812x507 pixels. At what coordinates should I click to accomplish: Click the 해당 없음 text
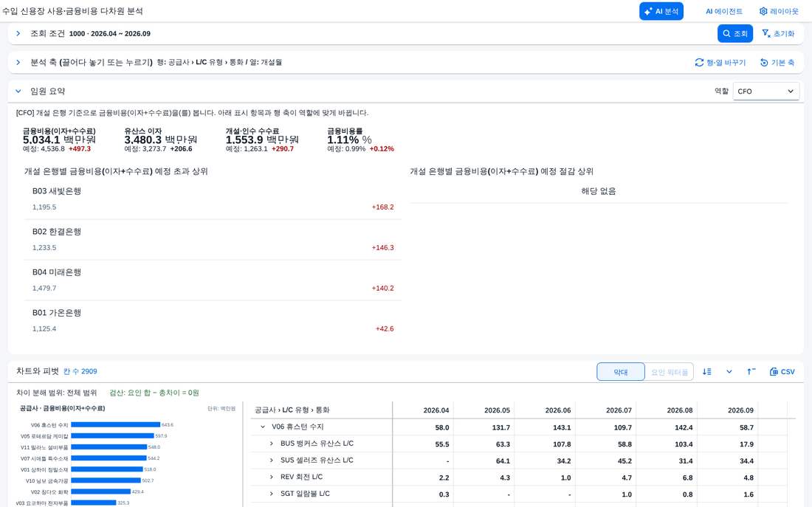(599, 191)
